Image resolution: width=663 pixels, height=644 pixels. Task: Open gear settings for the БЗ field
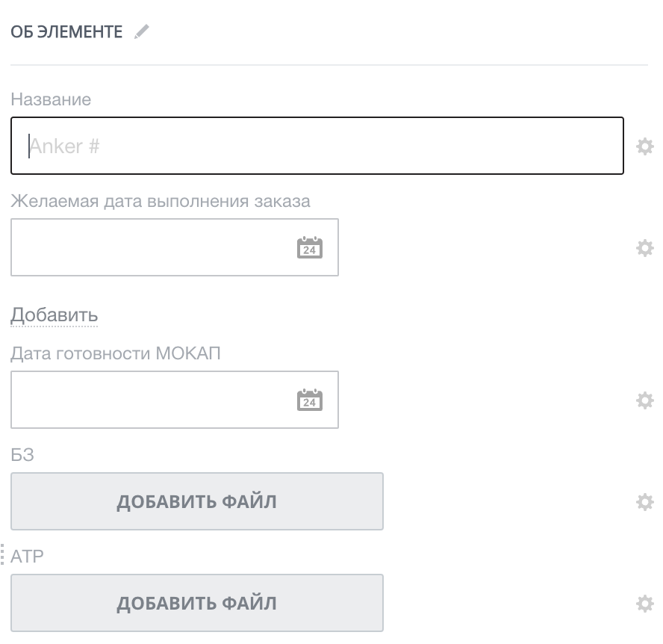point(644,502)
